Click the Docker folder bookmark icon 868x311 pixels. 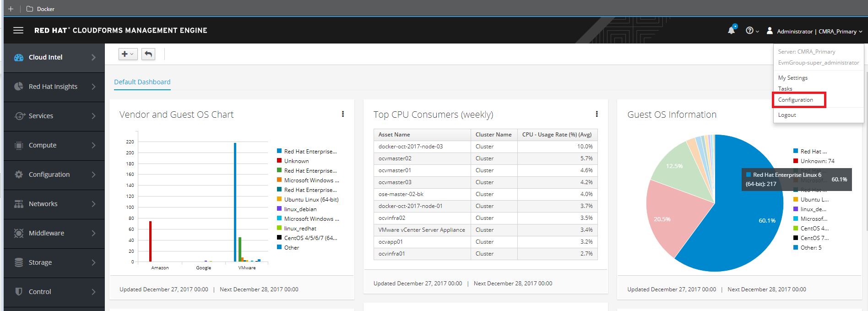[x=30, y=9]
